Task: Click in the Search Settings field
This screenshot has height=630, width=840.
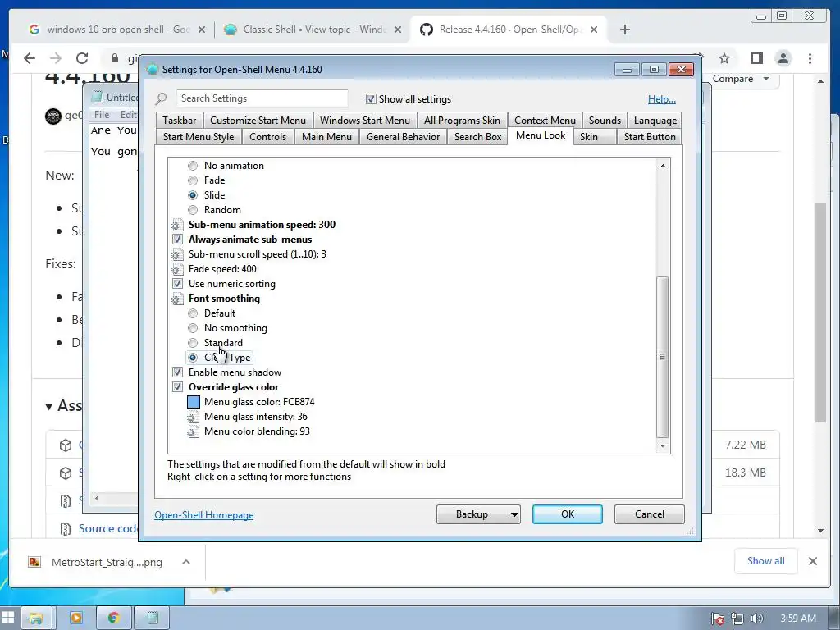Action: (262, 98)
